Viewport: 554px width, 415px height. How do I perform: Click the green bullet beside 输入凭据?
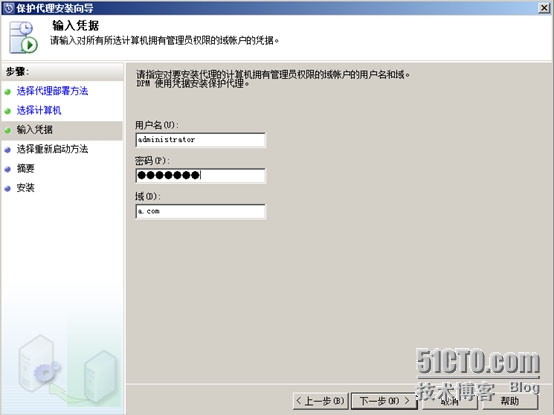[x=8, y=130]
